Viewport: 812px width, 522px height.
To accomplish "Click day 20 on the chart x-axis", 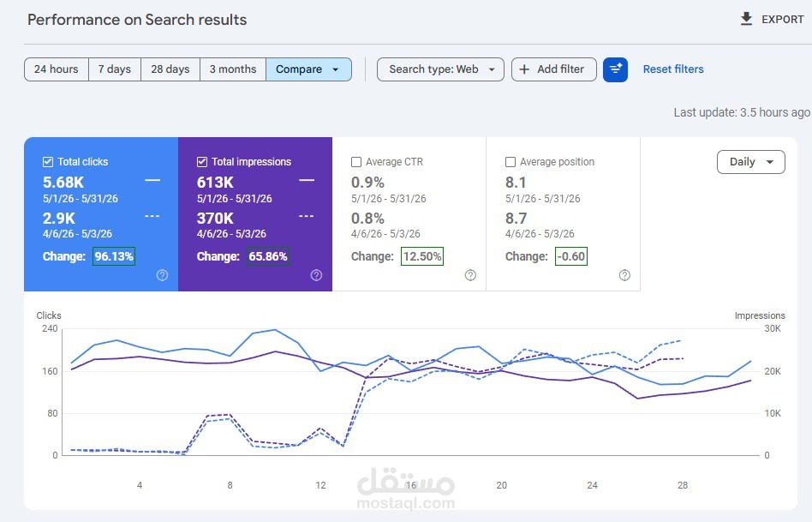I will pyautogui.click(x=501, y=486).
